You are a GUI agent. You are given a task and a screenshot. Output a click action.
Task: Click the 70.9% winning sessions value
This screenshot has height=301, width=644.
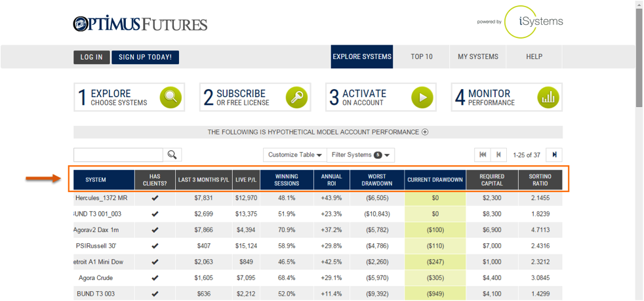click(287, 230)
